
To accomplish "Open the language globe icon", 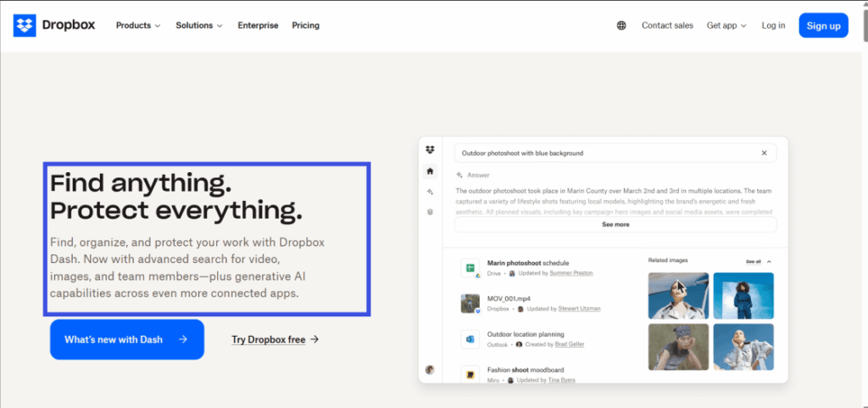I will pyautogui.click(x=621, y=25).
